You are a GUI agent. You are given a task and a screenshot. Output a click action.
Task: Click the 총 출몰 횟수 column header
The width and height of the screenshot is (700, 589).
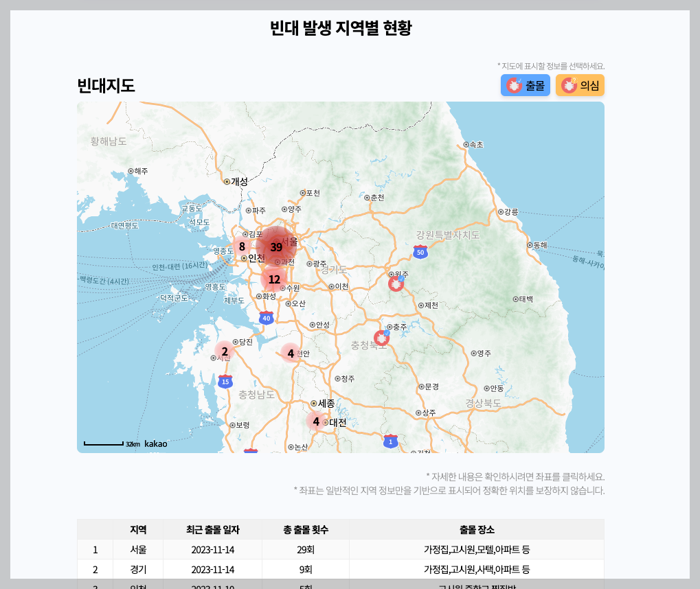[305, 529]
